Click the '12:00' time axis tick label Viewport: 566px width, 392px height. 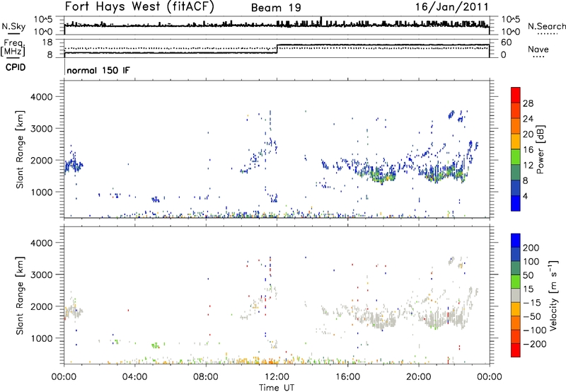(x=277, y=377)
